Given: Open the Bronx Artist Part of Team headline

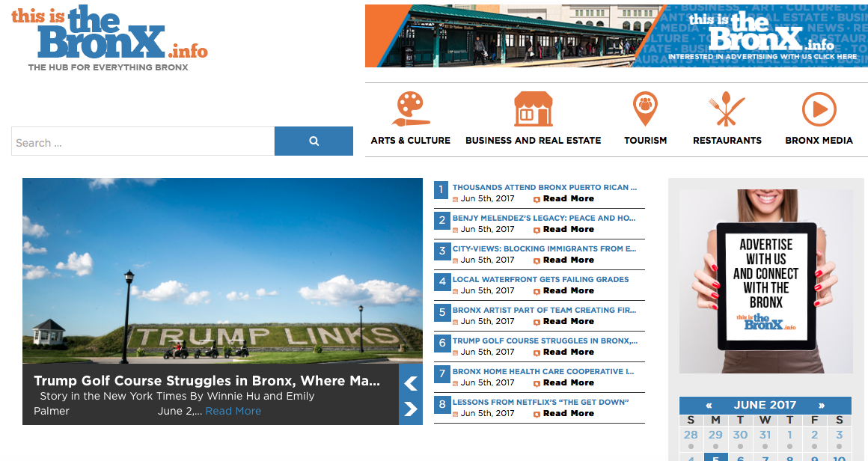Looking at the screenshot, I should (x=544, y=311).
